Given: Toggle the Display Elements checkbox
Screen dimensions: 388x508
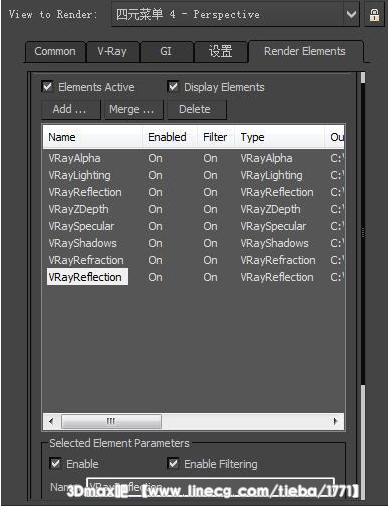Looking at the screenshot, I should point(173,87).
